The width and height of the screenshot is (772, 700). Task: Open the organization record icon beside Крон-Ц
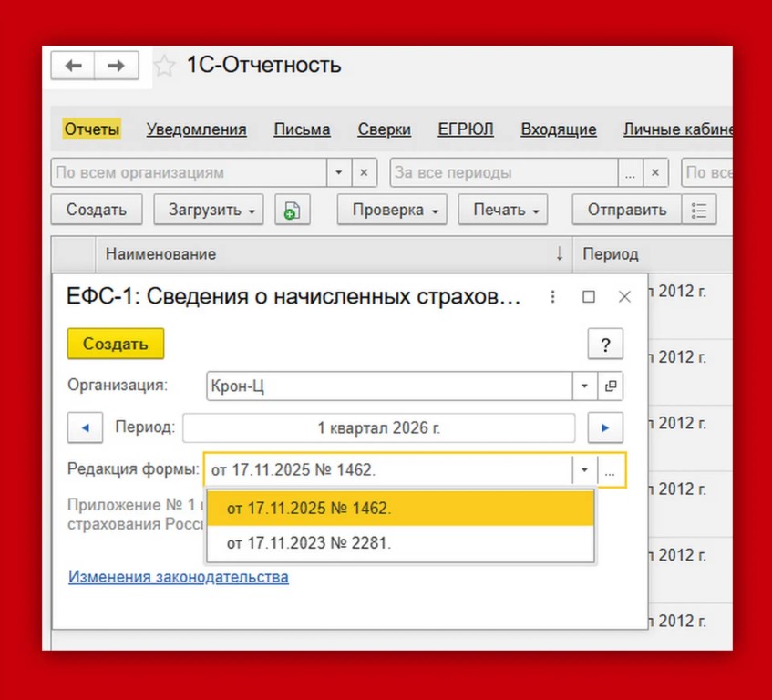click(611, 386)
